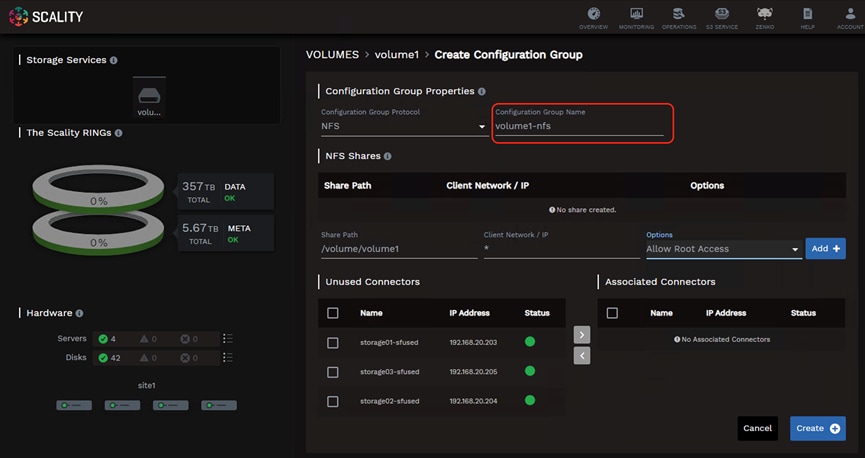This screenshot has width=865, height=458.
Task: Check the storage02-sfused connector checkbox
Action: pyautogui.click(x=333, y=401)
